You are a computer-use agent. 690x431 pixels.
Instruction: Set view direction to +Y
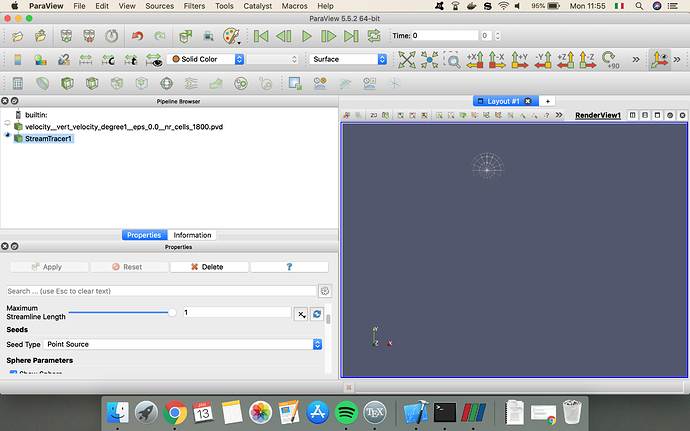point(520,59)
